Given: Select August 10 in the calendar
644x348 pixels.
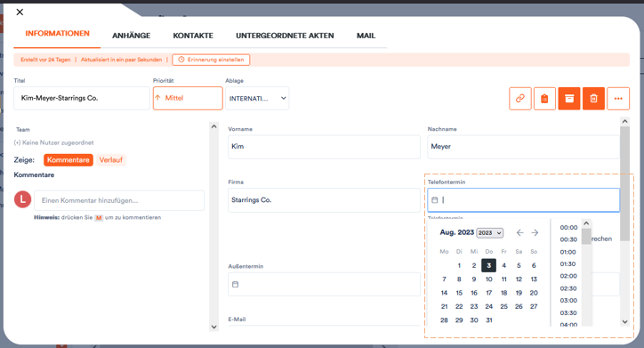Looking at the screenshot, I should pos(488,279).
